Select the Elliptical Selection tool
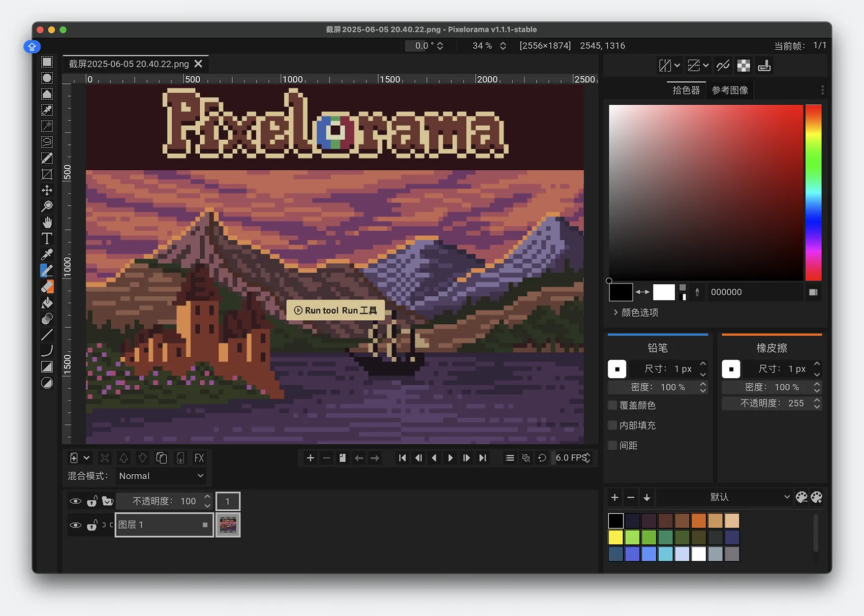The width and height of the screenshot is (864, 616). pos(47,78)
